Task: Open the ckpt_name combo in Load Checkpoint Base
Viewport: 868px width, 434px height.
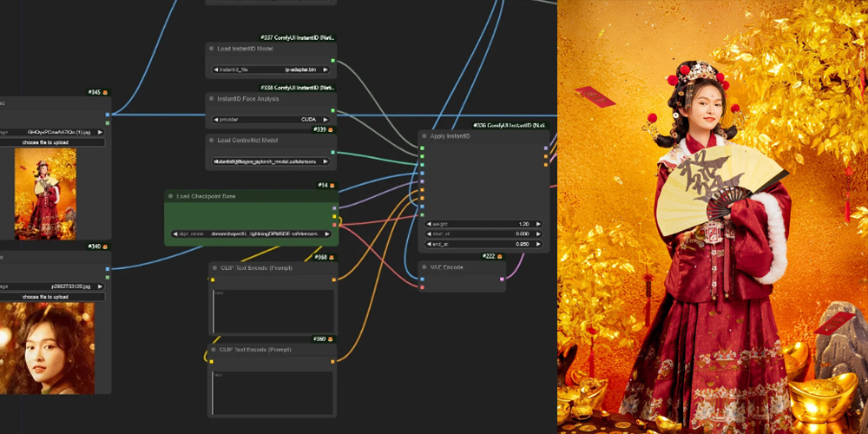Action: click(x=251, y=234)
